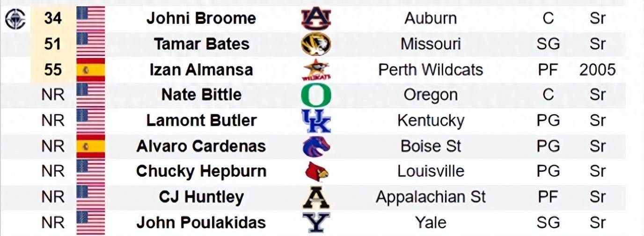The image size is (644, 236).
Task: Click the Kentucky UK logo
Action: point(316,121)
